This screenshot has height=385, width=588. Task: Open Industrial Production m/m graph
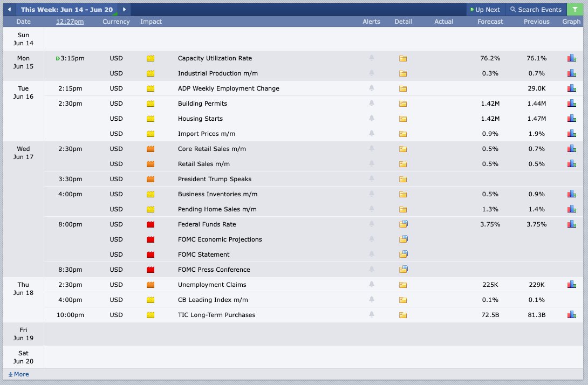point(571,73)
